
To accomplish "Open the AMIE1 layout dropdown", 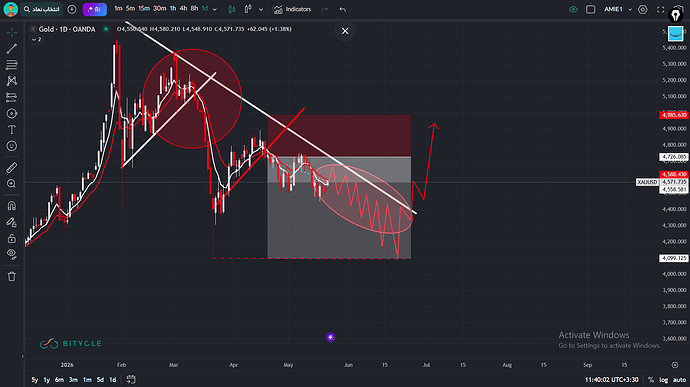I will click(618, 9).
